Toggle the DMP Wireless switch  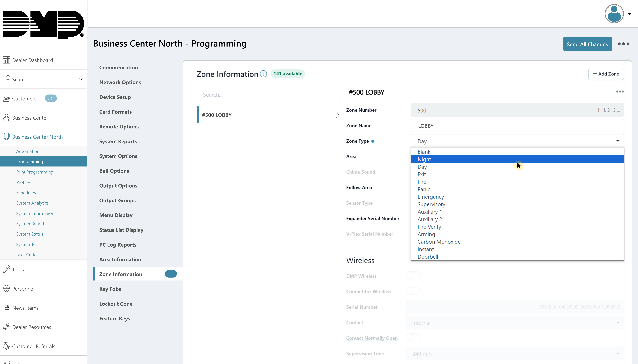[413, 275]
